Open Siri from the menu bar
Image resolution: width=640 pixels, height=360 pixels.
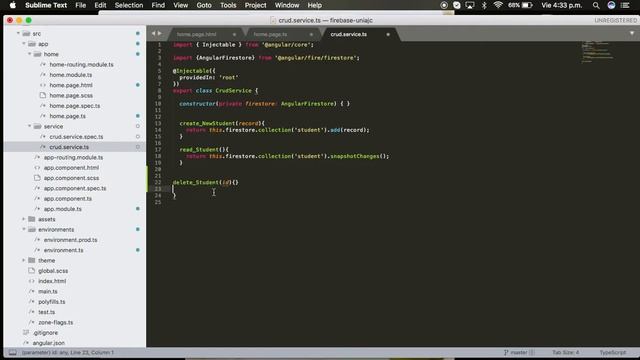[x=611, y=5]
